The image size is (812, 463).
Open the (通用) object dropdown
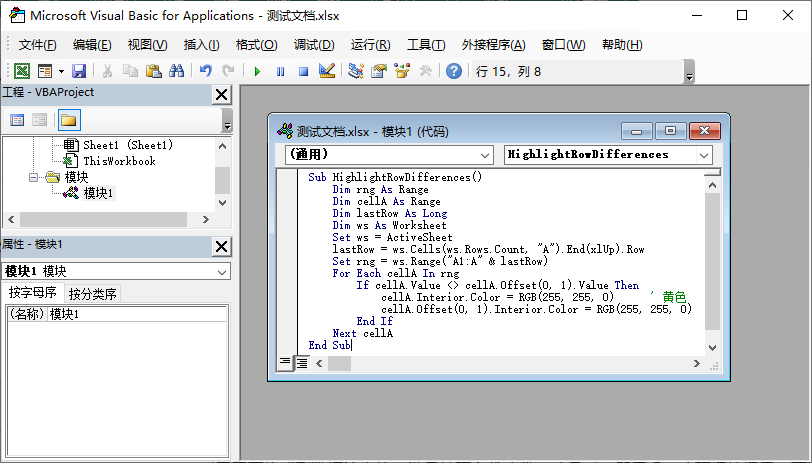[485, 155]
